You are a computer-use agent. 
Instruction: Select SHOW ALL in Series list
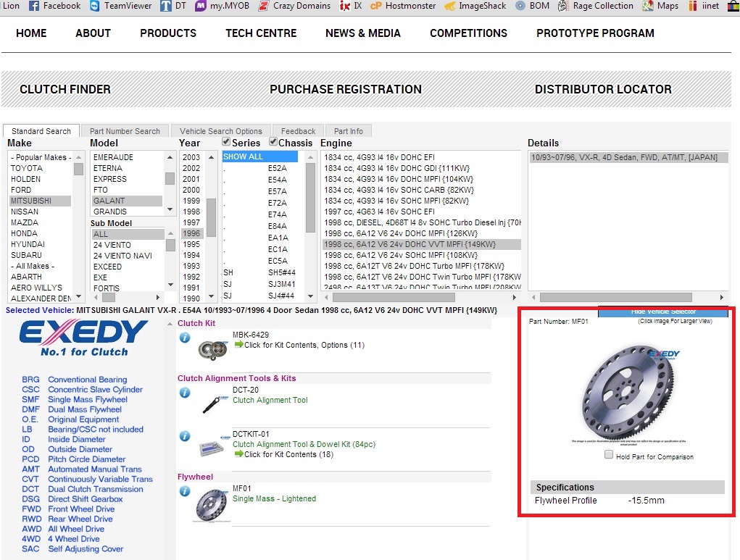pyautogui.click(x=260, y=156)
